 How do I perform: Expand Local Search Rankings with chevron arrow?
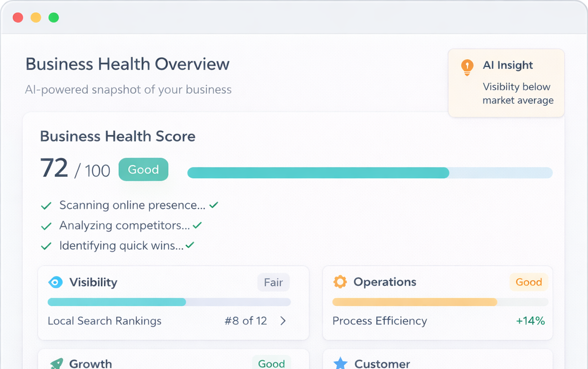pyautogui.click(x=283, y=321)
